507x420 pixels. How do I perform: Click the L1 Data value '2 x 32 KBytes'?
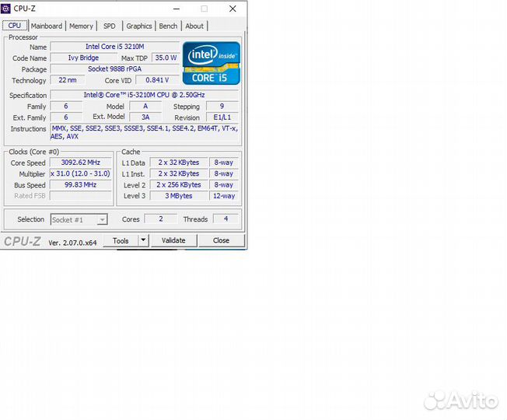pyautogui.click(x=179, y=163)
